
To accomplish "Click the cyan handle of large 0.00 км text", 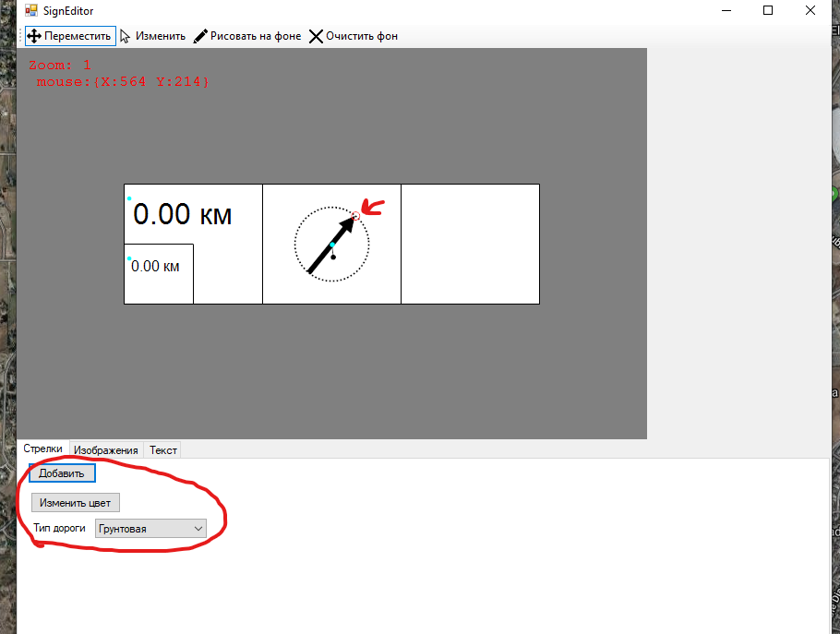I will tap(129, 198).
